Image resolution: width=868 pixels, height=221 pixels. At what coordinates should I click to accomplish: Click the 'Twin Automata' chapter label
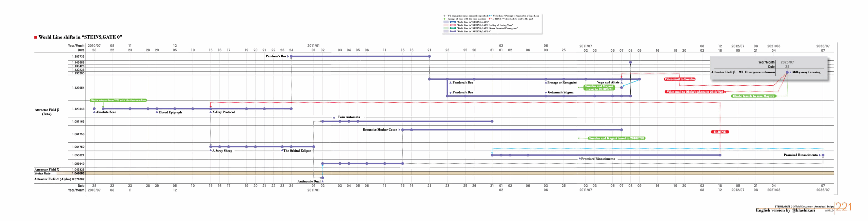349,117
